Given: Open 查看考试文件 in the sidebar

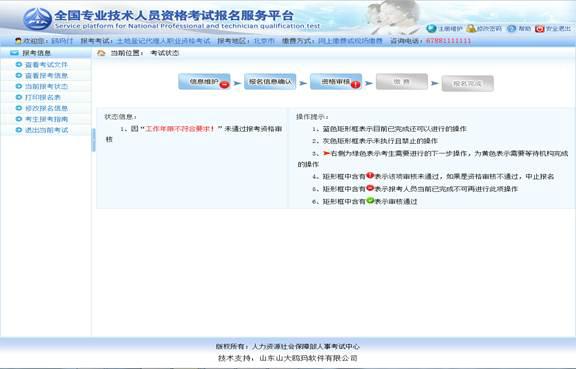Looking at the screenshot, I should [46, 65].
